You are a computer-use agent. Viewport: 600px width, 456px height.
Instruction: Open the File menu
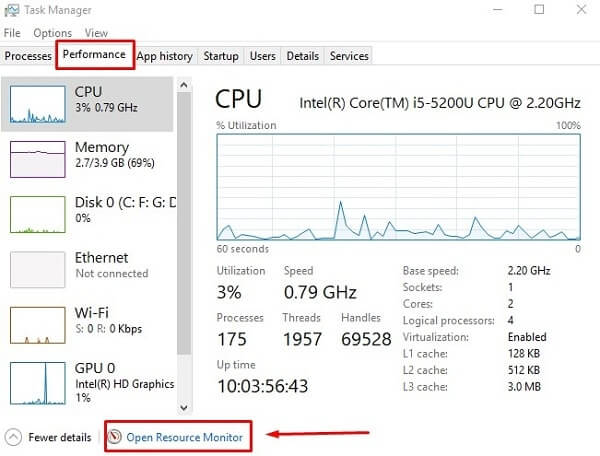12,33
